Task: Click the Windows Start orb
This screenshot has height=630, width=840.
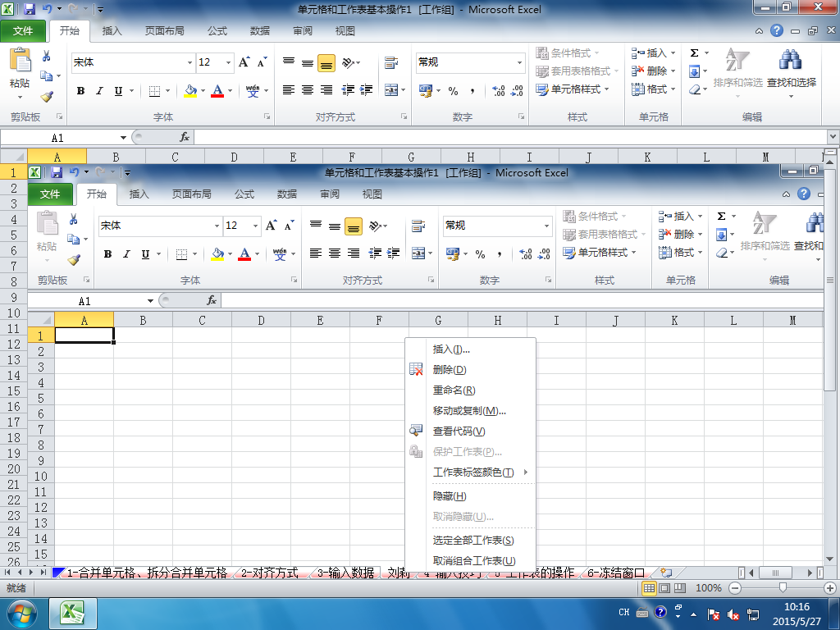Action: 22,614
